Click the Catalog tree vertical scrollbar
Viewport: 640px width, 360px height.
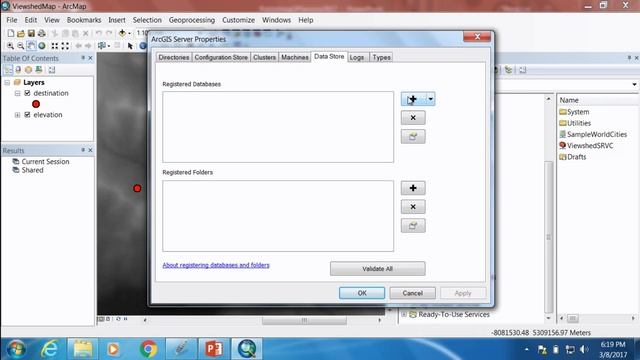pos(549,237)
